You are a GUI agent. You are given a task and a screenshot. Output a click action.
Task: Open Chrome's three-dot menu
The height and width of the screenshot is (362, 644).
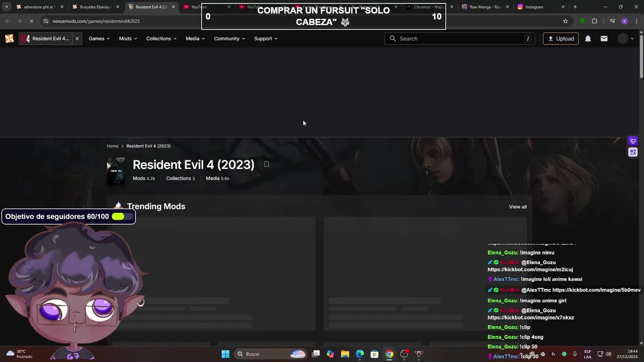tap(636, 21)
